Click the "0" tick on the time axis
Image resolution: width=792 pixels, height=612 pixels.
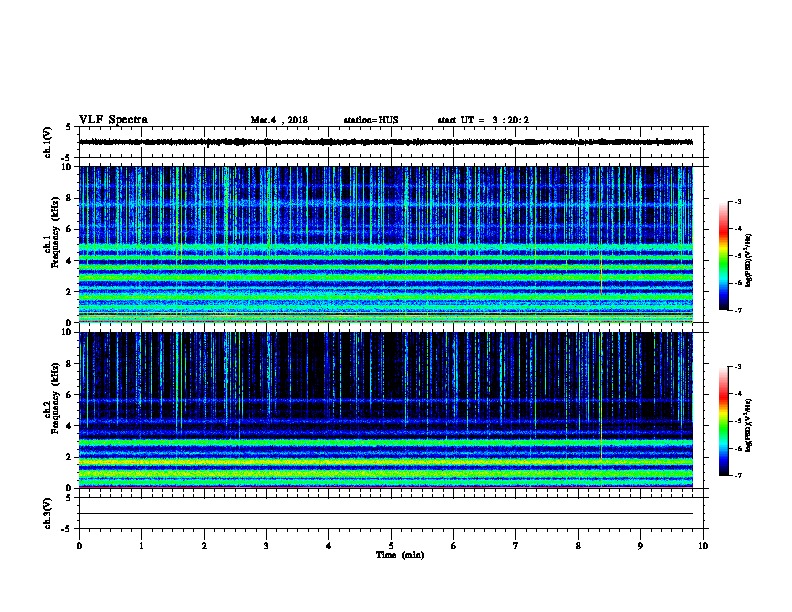[x=79, y=546]
